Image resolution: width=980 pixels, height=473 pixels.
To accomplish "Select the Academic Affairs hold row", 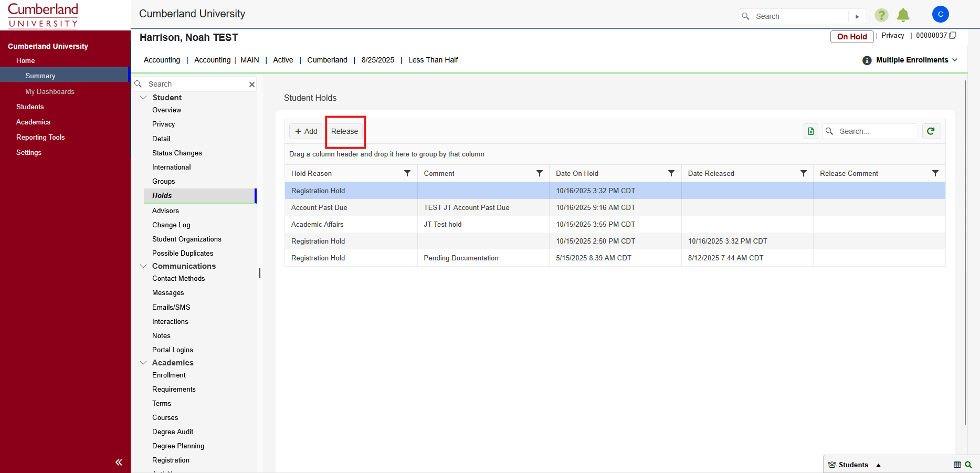I will point(615,224).
